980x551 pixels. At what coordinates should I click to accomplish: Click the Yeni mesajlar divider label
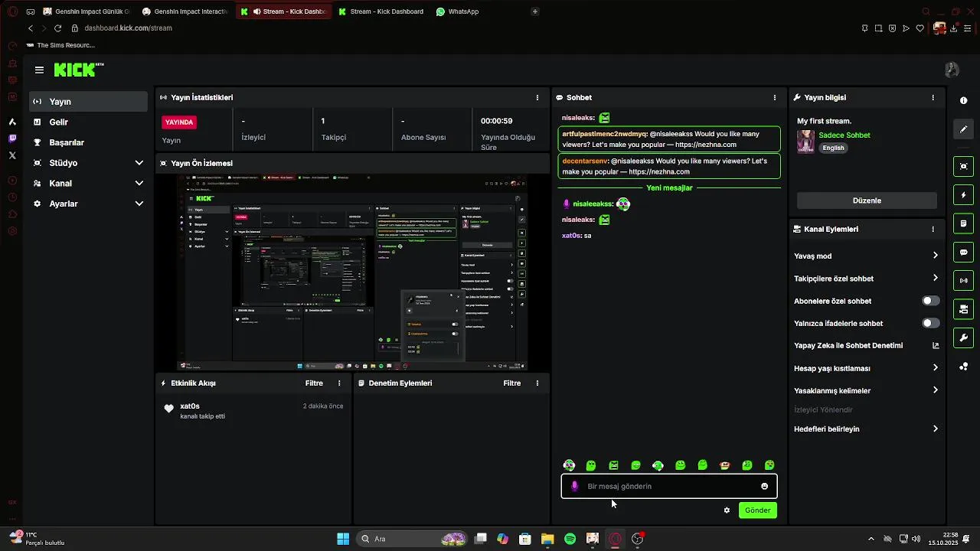(x=669, y=188)
